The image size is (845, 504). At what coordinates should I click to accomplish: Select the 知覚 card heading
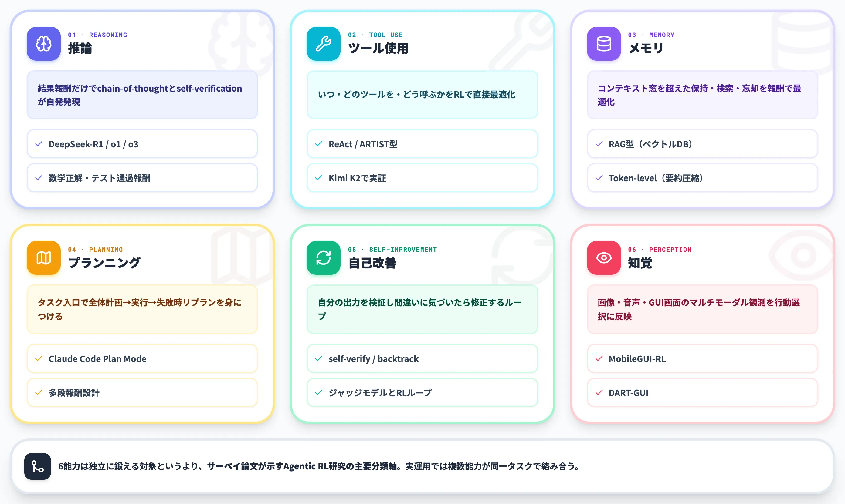point(640,263)
